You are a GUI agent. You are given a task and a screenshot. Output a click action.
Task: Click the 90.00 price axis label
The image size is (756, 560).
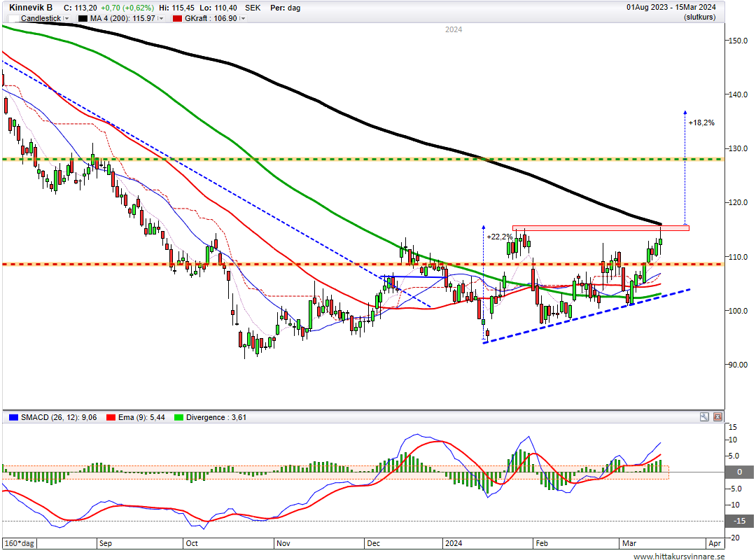pyautogui.click(x=738, y=365)
